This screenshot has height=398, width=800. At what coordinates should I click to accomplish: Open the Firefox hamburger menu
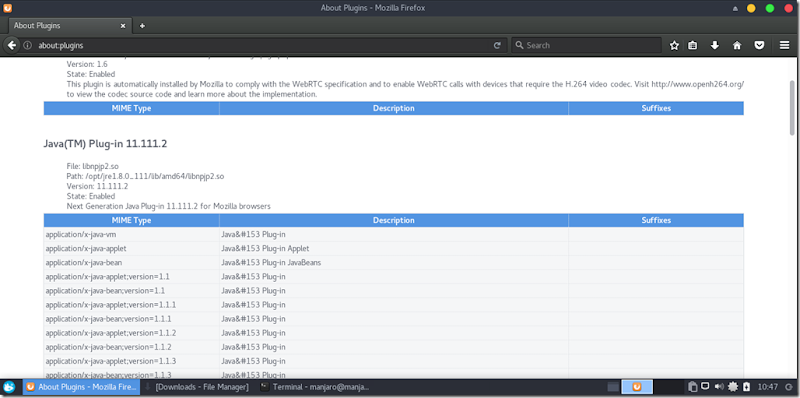point(785,45)
